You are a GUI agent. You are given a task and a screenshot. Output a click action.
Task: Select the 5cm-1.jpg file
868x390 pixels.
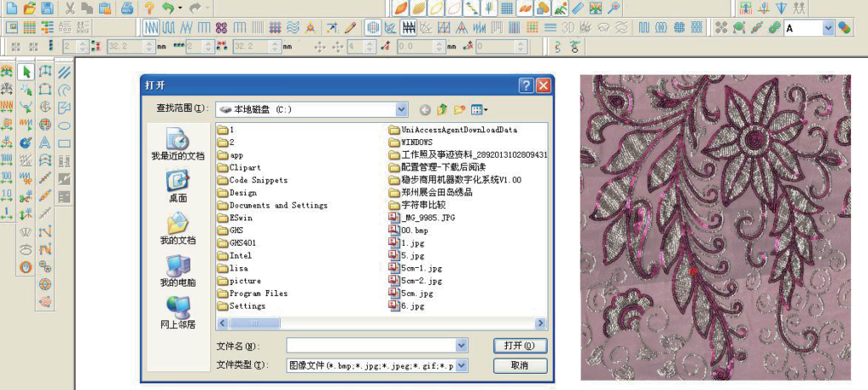421,268
